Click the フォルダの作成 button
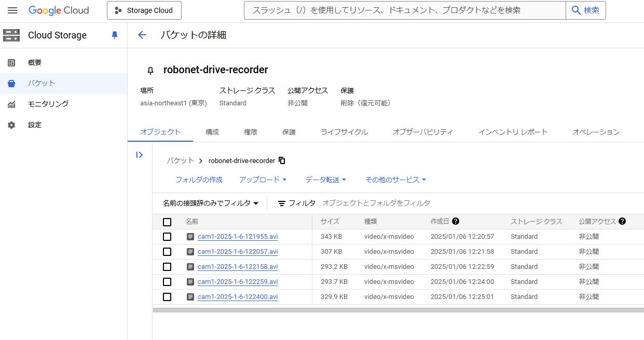The width and height of the screenshot is (644, 340). 199,180
